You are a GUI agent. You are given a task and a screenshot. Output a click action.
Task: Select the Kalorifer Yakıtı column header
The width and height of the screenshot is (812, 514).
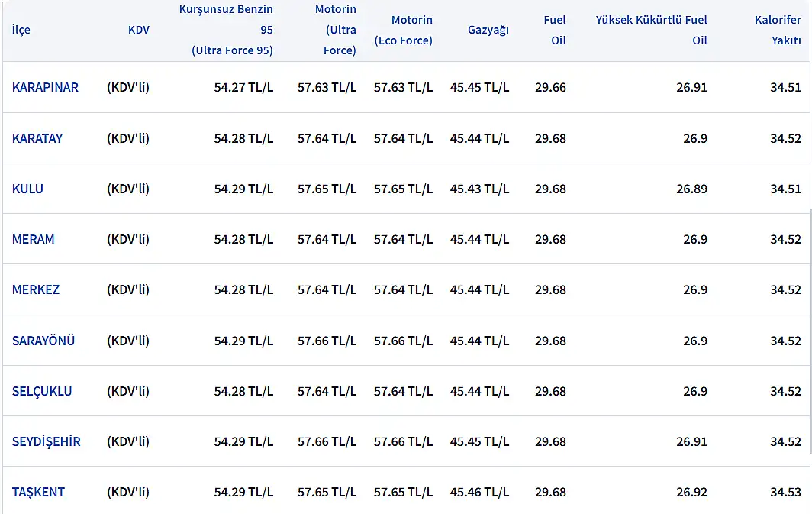[x=778, y=30]
